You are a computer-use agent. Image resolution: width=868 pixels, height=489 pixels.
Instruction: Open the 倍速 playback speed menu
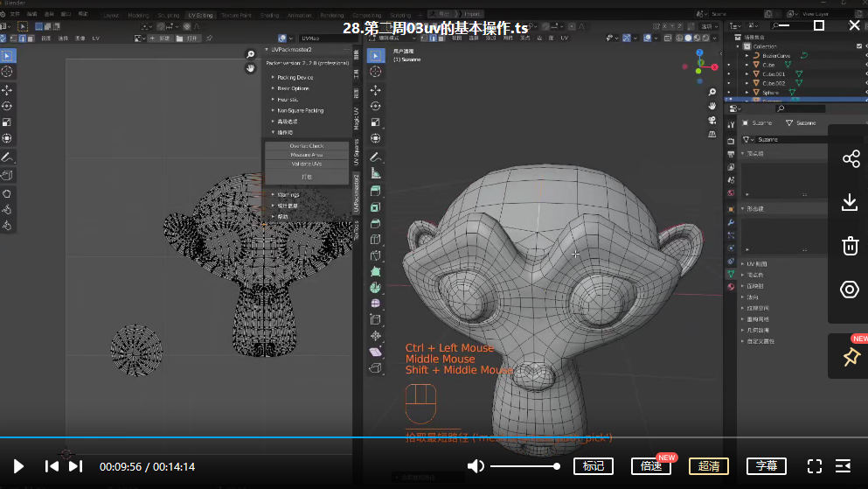coord(650,466)
